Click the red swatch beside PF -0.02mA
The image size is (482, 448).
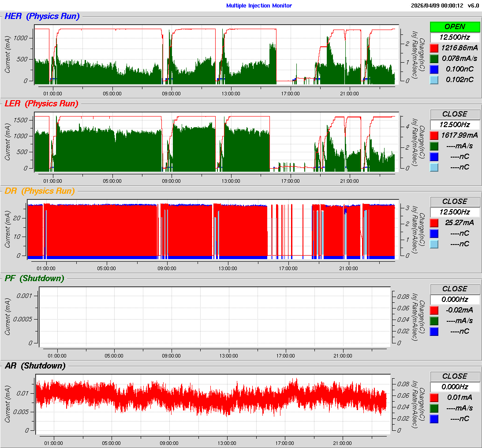(434, 310)
